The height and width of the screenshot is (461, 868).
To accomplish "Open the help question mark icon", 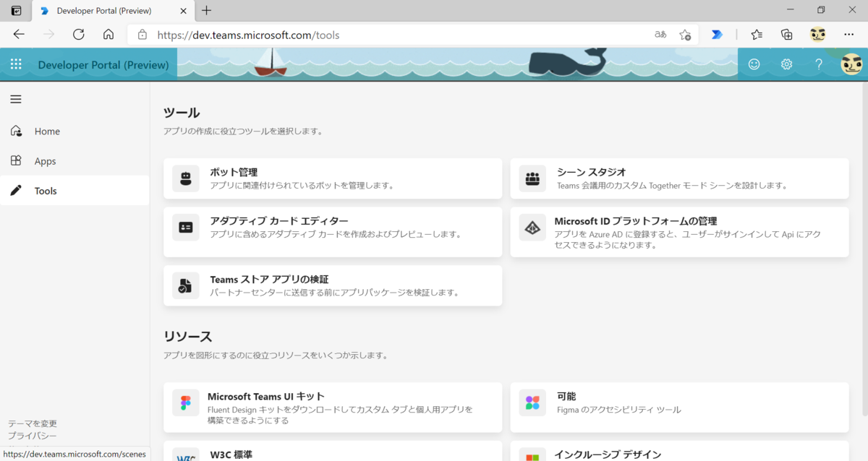I will (x=819, y=64).
